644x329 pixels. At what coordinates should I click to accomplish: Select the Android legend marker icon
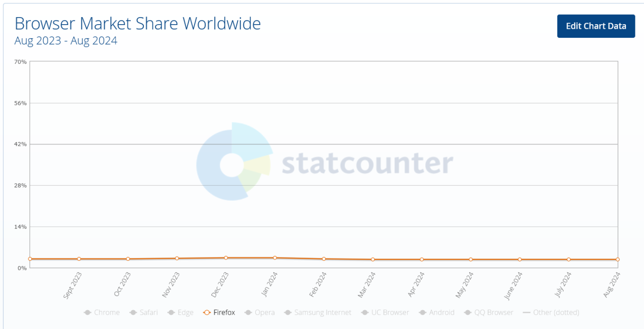(421, 312)
